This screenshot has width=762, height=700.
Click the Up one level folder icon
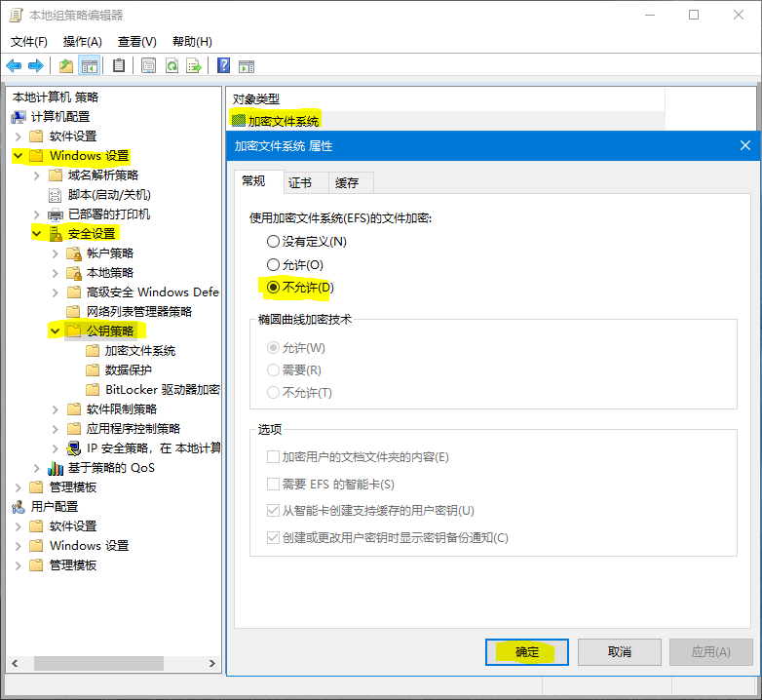(x=65, y=66)
